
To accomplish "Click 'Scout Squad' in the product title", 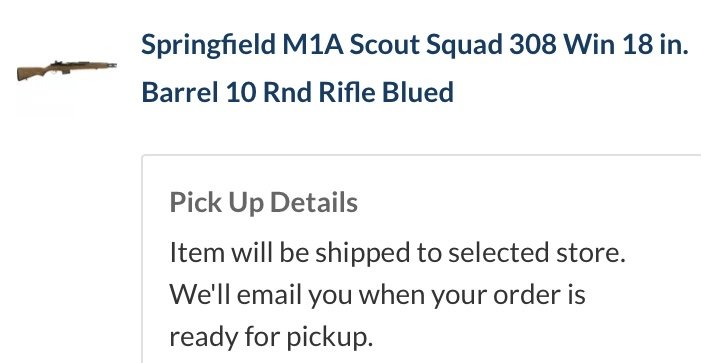I will coord(426,45).
